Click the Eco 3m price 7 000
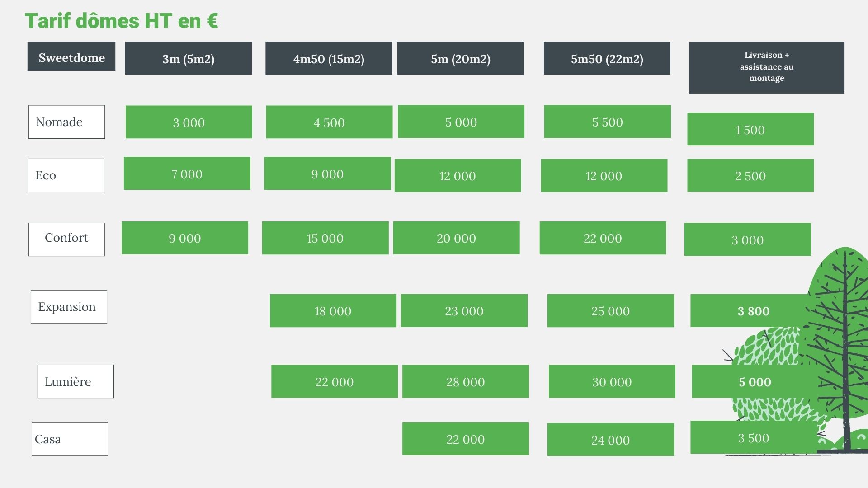Screen dimensions: 868x488 click(187, 174)
